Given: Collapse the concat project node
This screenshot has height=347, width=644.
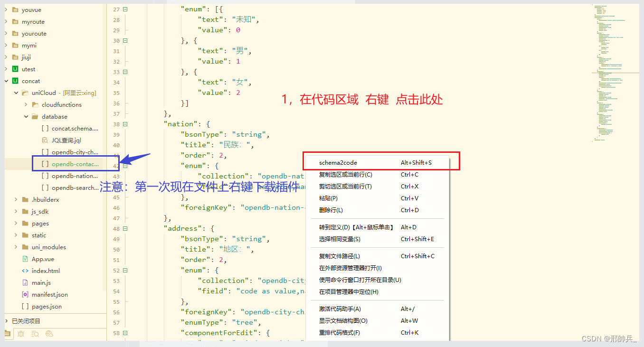Looking at the screenshot, I should [x=6, y=81].
